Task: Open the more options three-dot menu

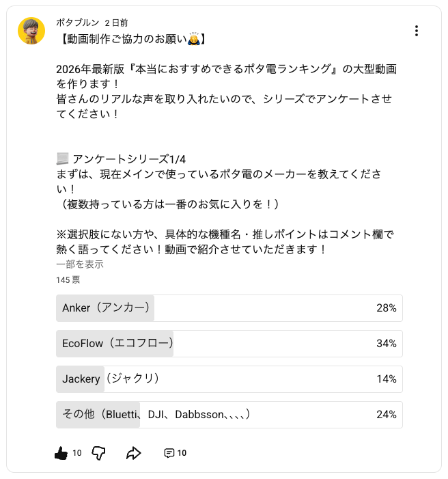Action: (416, 31)
